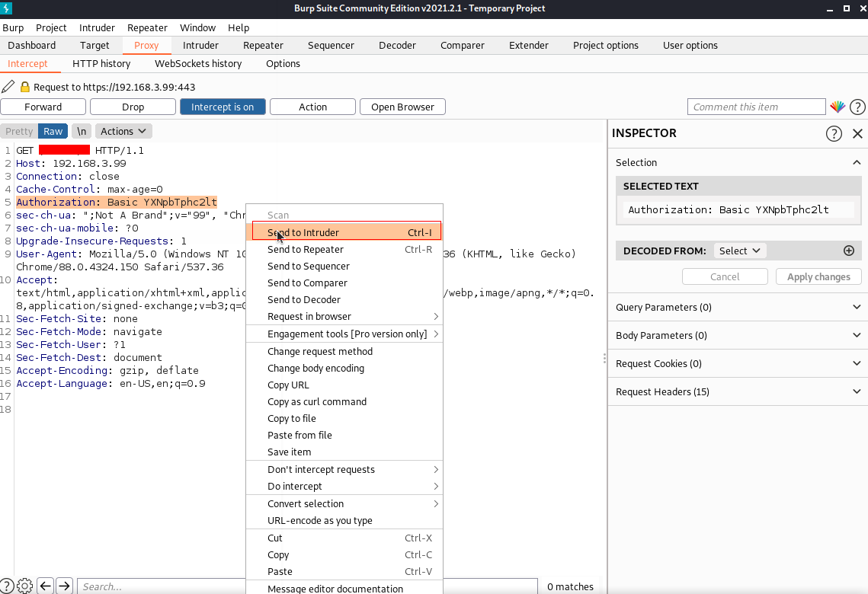Open search settings gear icon

pyautogui.click(x=25, y=586)
